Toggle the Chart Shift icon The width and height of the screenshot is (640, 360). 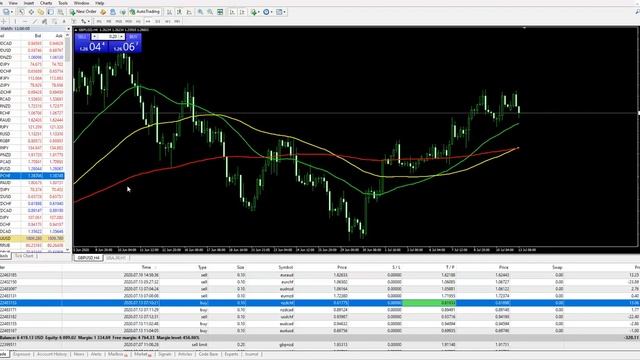coord(242,12)
